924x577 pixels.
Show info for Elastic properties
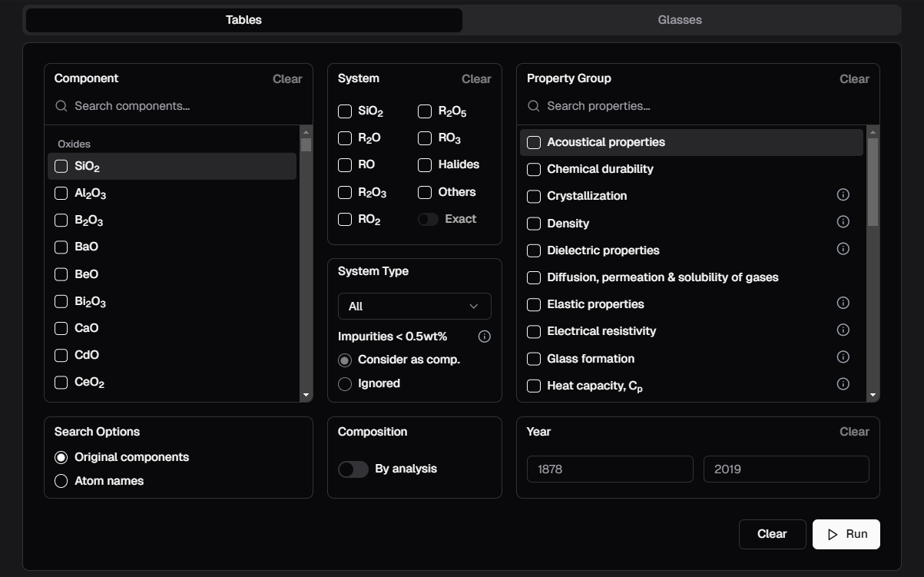click(843, 303)
